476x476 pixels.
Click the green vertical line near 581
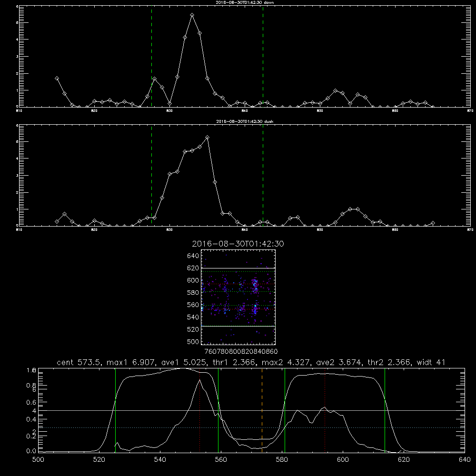coord(285,410)
